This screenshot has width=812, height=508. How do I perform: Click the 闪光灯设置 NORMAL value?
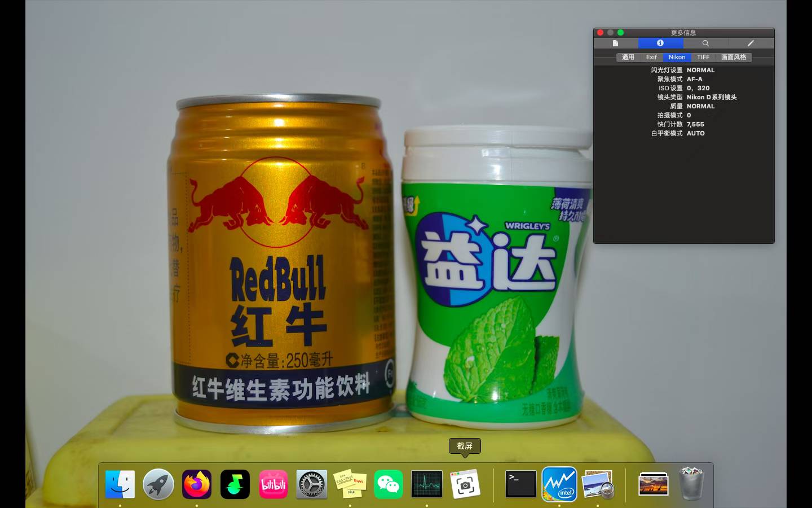point(700,70)
